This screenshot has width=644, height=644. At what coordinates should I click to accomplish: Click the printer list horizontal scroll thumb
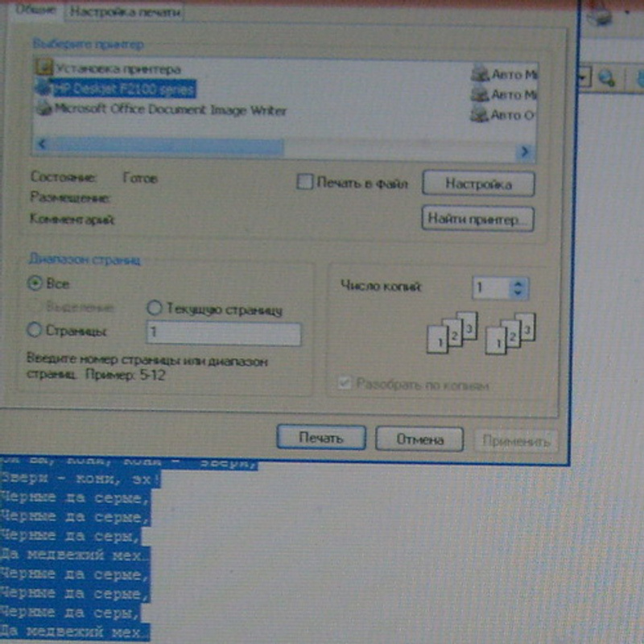pyautogui.click(x=167, y=147)
